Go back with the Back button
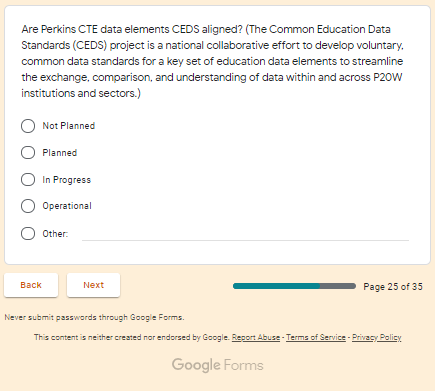 click(x=31, y=285)
